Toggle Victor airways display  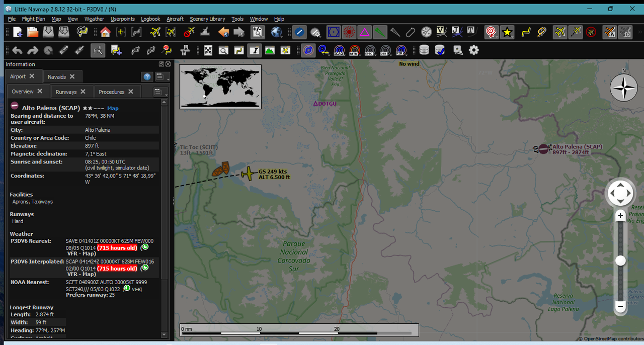(441, 33)
